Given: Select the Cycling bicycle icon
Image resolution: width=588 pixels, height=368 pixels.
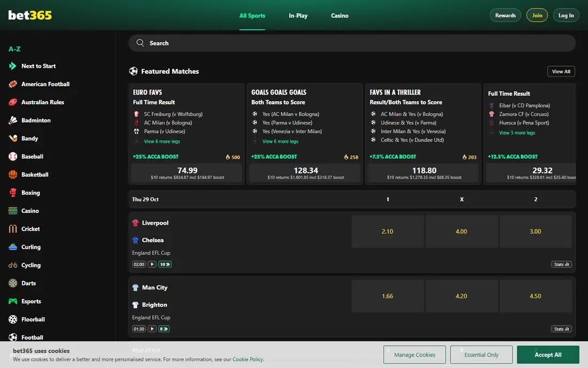Looking at the screenshot, I should point(13,265).
